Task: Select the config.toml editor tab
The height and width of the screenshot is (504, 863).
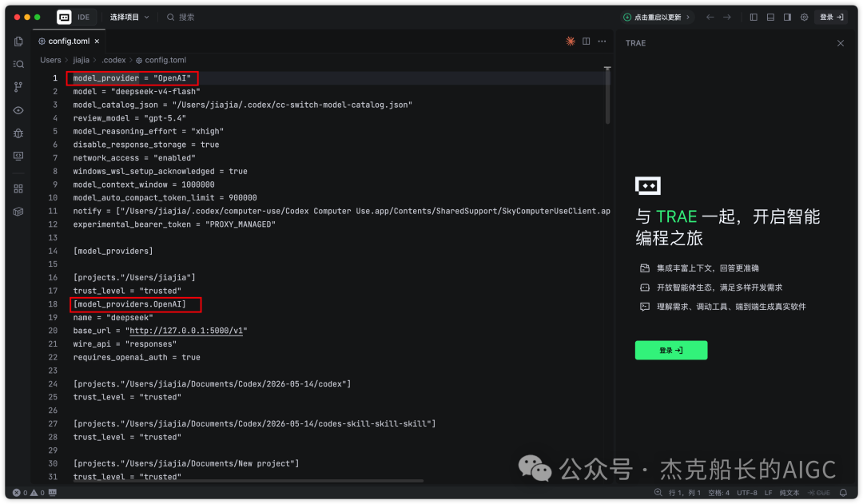Action: [69, 42]
